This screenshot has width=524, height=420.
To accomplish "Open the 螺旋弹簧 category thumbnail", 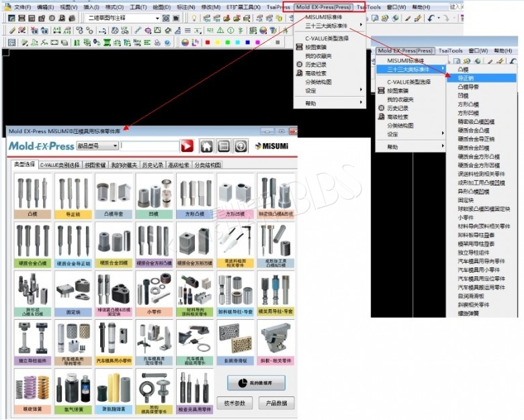I will pyautogui.click(x=32, y=391).
